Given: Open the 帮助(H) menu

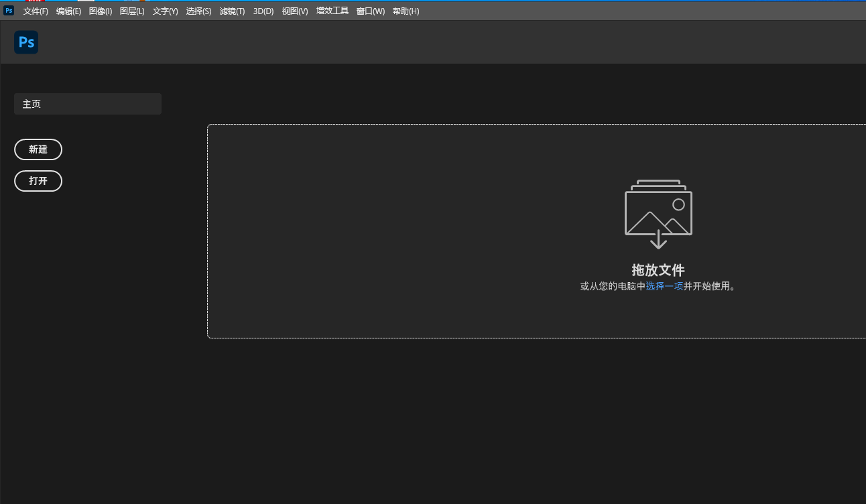Looking at the screenshot, I should coord(406,11).
